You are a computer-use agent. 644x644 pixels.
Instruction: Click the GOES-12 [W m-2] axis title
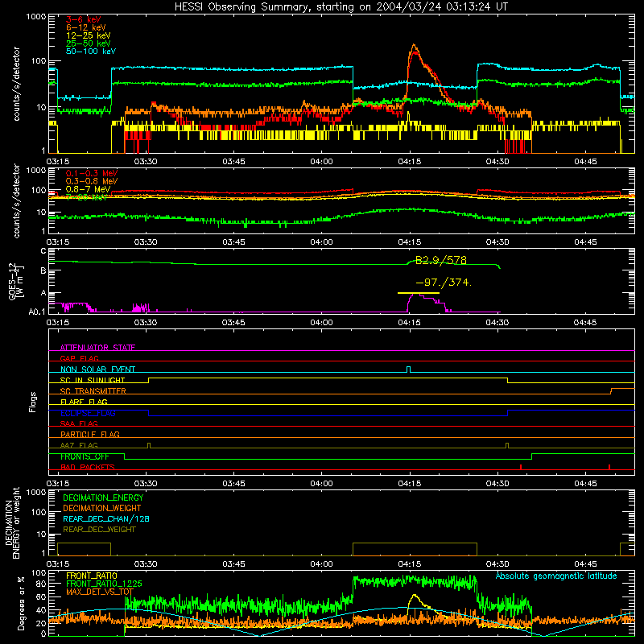[x=16, y=281]
